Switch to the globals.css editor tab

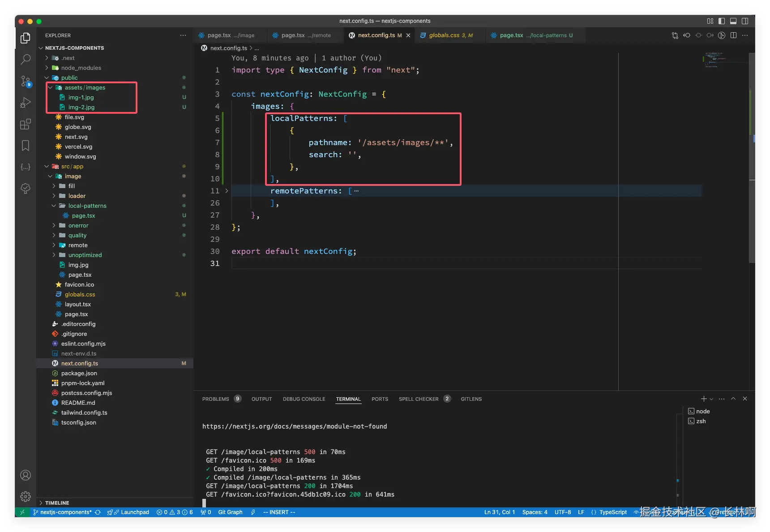click(444, 35)
